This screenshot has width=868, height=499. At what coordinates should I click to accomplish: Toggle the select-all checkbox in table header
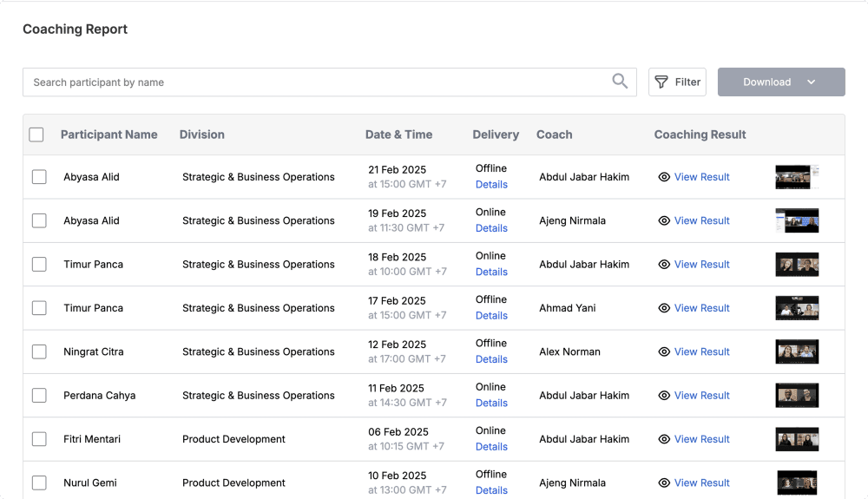tap(36, 135)
